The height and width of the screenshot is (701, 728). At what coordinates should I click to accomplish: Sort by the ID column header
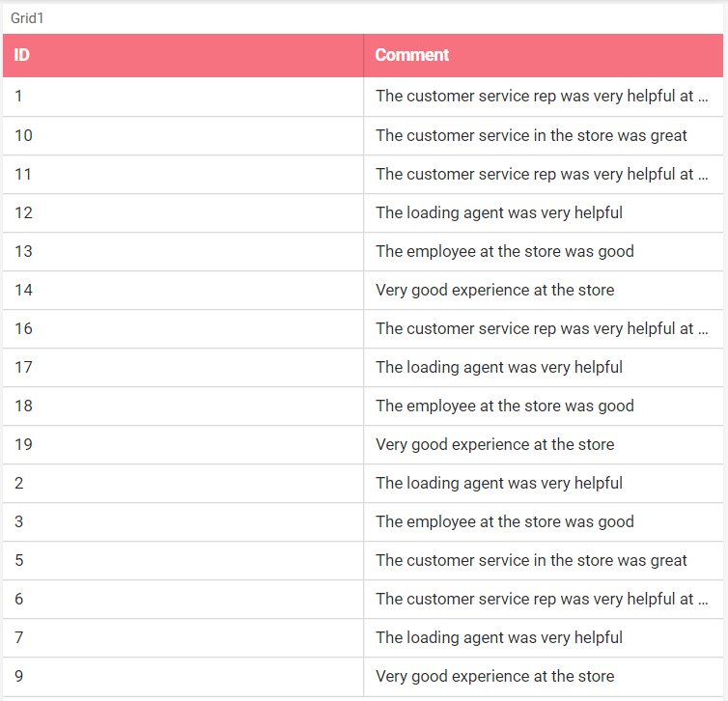tap(182, 55)
